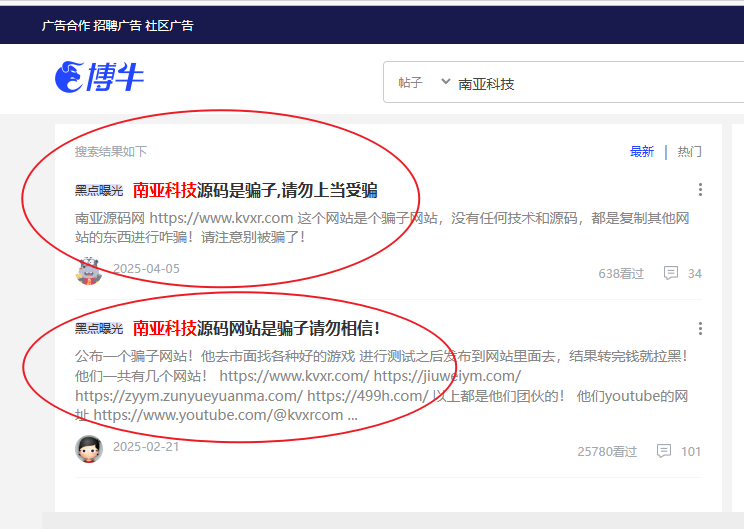Expand the 帖子 search type dropdown
This screenshot has width=744, height=529.
coord(424,83)
